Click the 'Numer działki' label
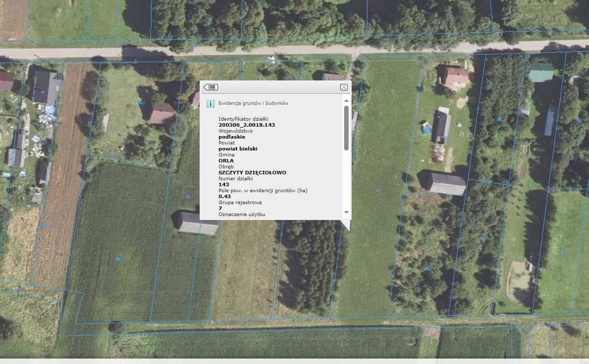Viewport: 589px width, 364px height. (235, 179)
